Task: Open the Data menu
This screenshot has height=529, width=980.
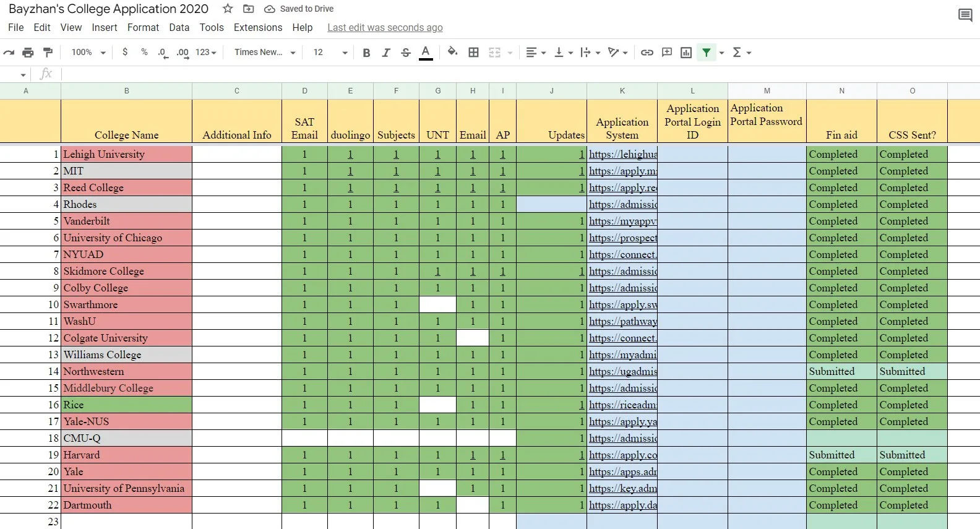Action: [179, 27]
